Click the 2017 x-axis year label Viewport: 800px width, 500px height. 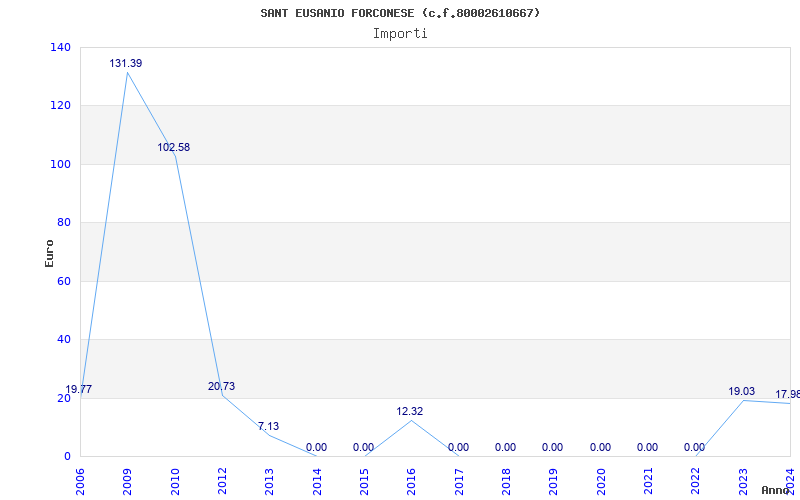click(x=459, y=482)
